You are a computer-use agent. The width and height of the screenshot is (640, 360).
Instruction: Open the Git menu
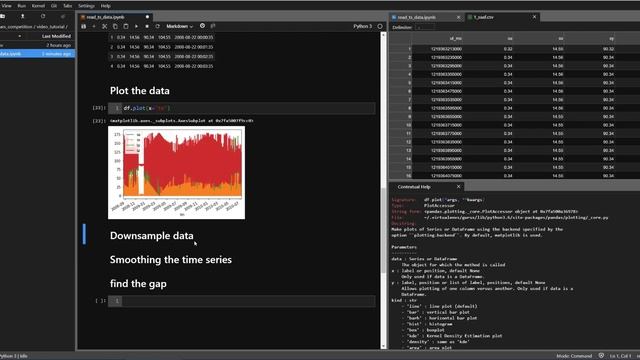54,6
